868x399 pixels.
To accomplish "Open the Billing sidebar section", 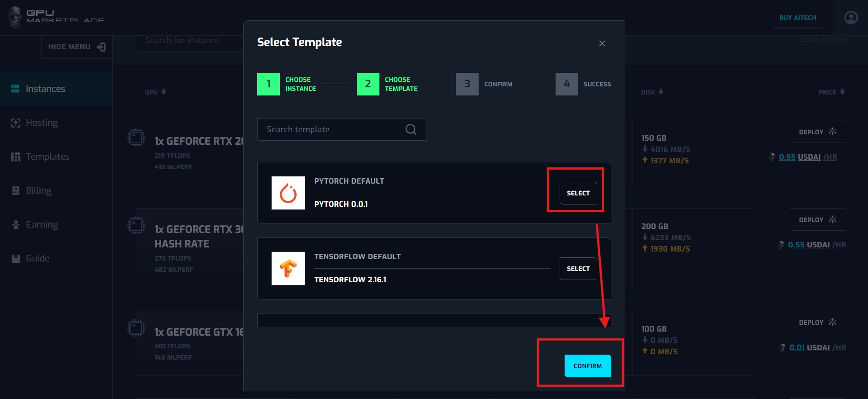I will 38,190.
